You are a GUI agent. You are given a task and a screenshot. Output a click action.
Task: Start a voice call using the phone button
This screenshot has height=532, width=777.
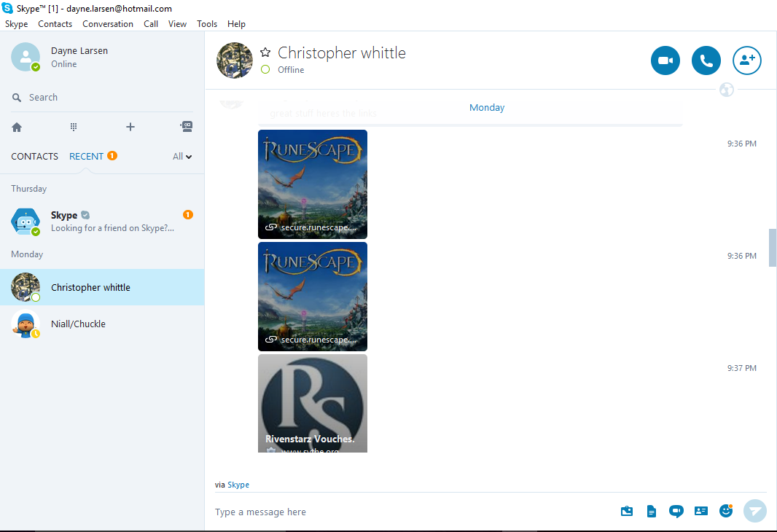coord(706,60)
